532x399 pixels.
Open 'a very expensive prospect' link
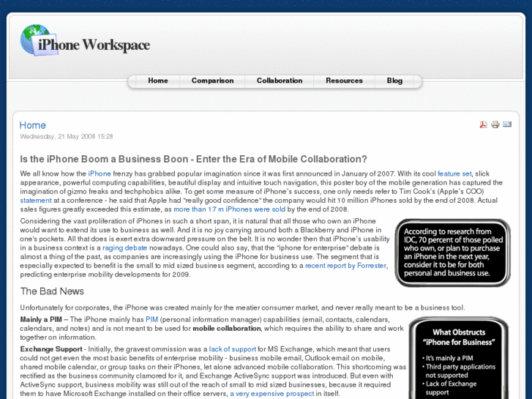click(x=272, y=394)
